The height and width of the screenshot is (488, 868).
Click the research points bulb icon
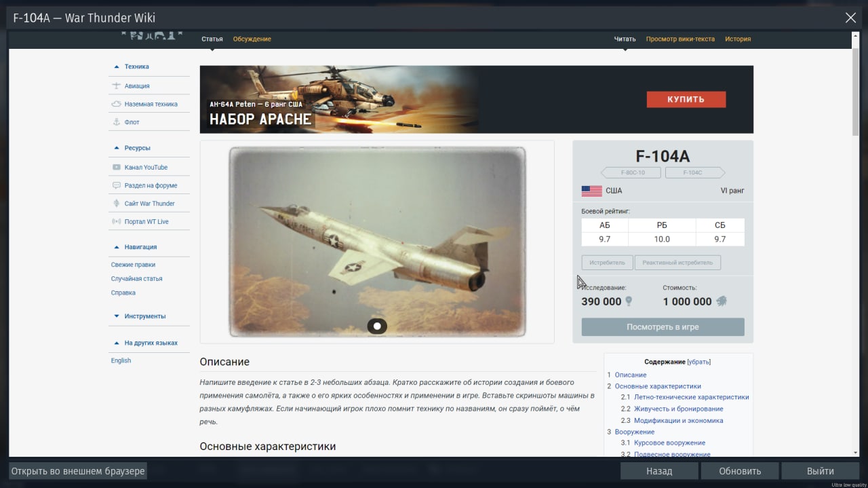(x=629, y=301)
